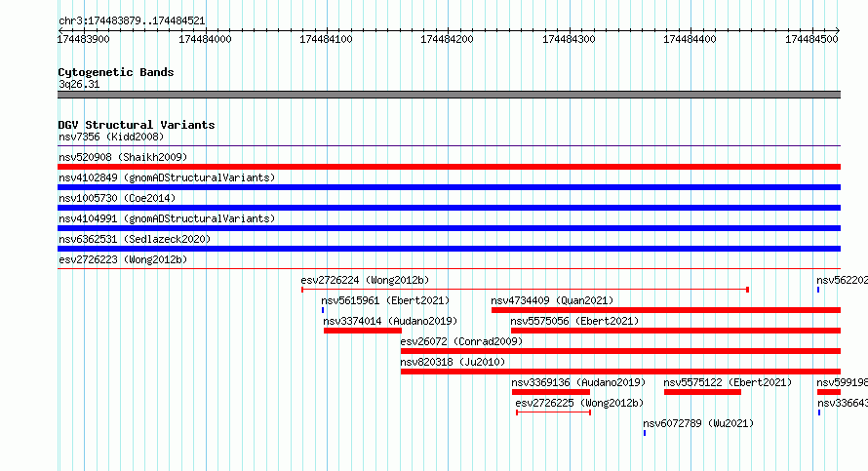
Task: Select the blue bar of nsv4102849
Action: (x=449, y=187)
